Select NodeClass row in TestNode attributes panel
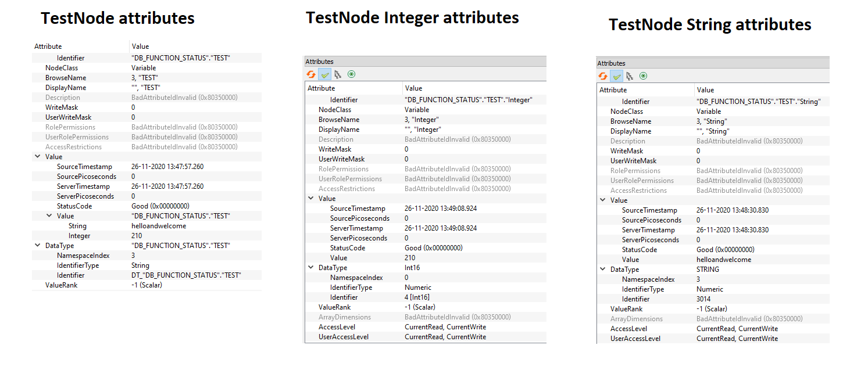 (147, 68)
